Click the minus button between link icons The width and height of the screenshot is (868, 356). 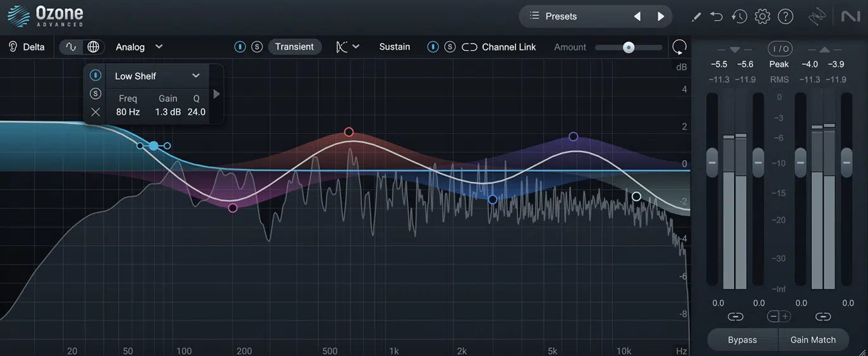[774, 317]
